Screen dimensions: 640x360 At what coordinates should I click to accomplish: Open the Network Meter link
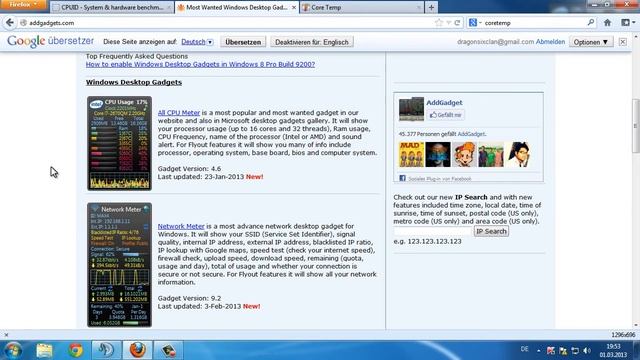click(181, 226)
